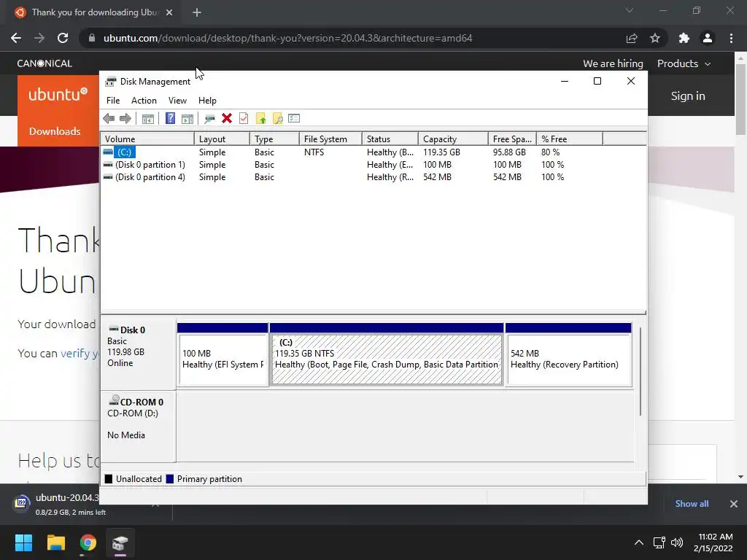Screen dimensions: 747x560
Task: Click the Back arrow in Disk Management toolbar
Action: (x=109, y=119)
